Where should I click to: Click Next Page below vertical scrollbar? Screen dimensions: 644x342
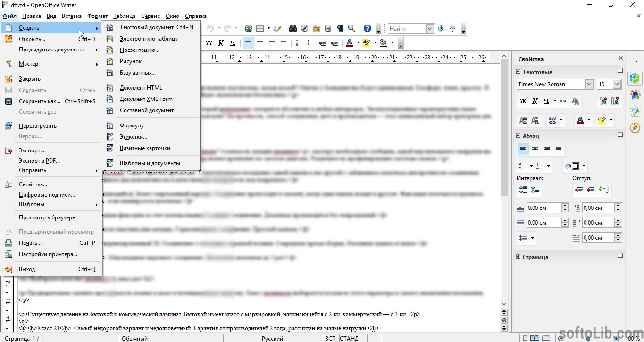click(504, 327)
